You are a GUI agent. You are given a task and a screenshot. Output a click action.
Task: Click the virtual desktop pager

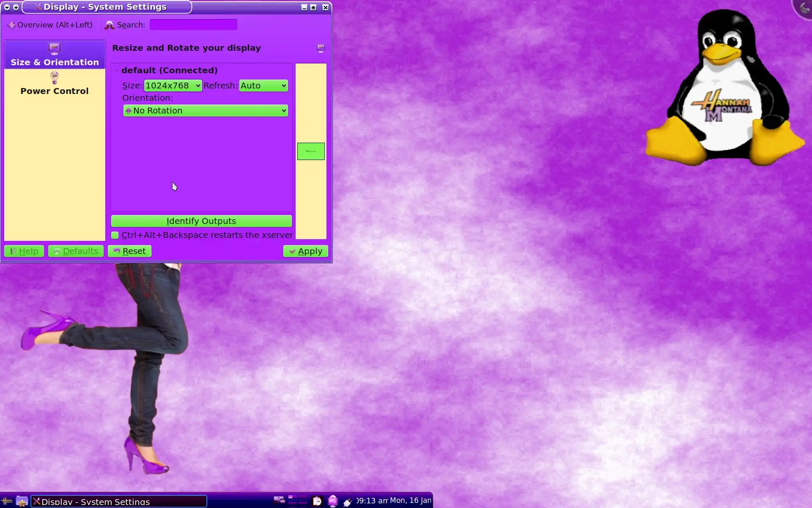tap(297, 500)
